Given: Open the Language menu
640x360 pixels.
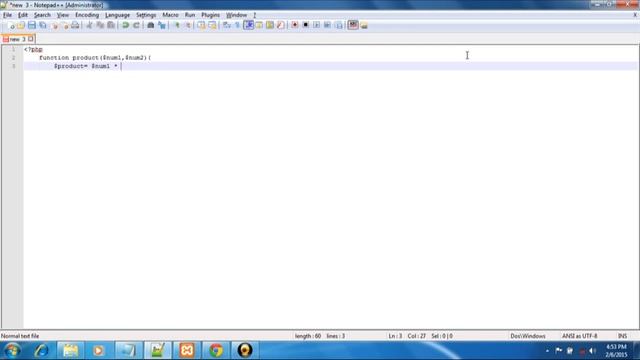Looking at the screenshot, I should [117, 15].
